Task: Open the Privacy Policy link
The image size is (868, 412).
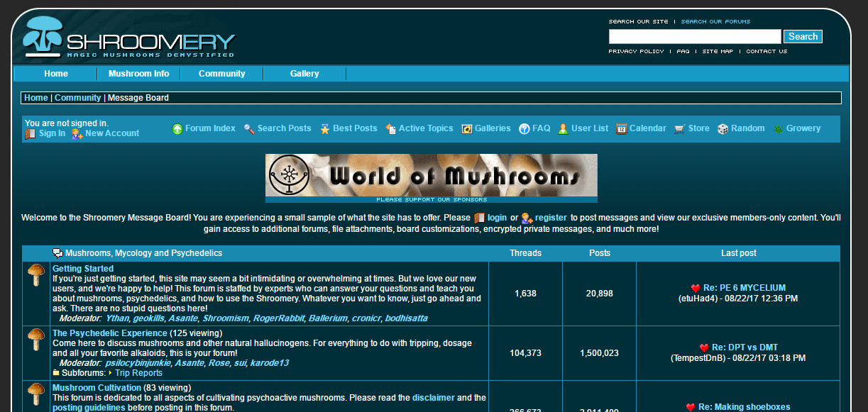Action: click(636, 52)
